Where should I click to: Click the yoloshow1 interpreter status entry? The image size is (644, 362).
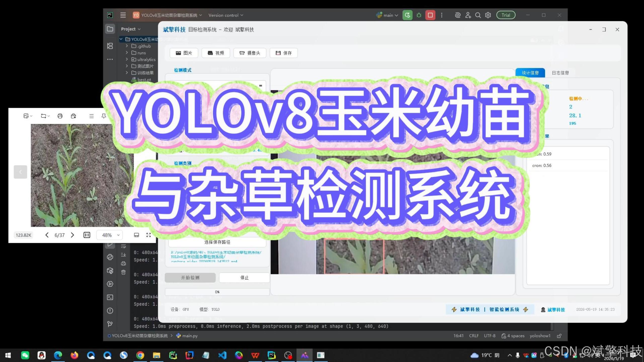tap(540, 336)
